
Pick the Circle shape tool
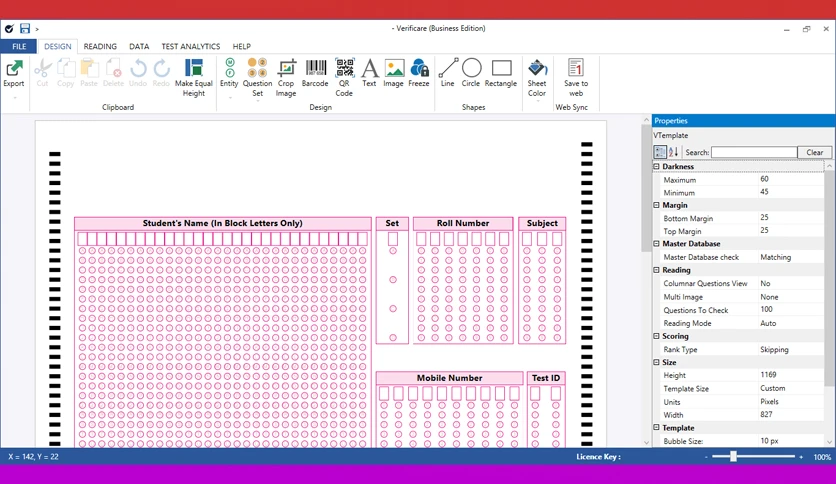coord(471,74)
